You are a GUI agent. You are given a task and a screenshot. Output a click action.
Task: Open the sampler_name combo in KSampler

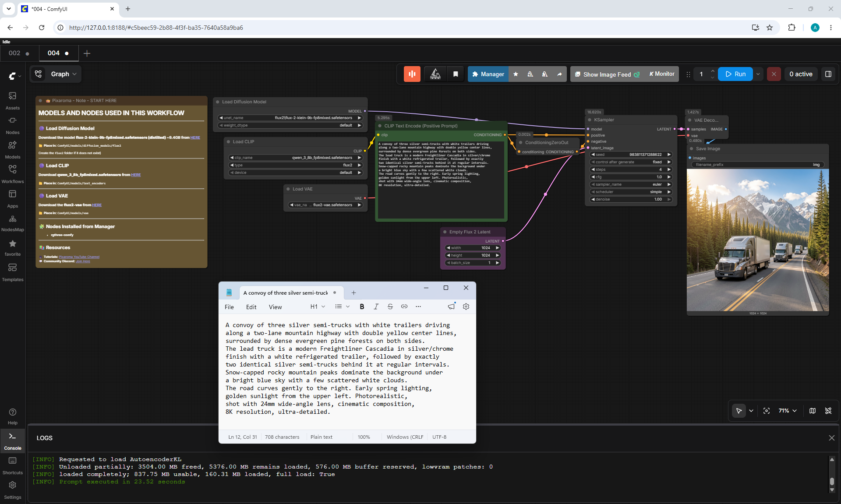click(631, 184)
